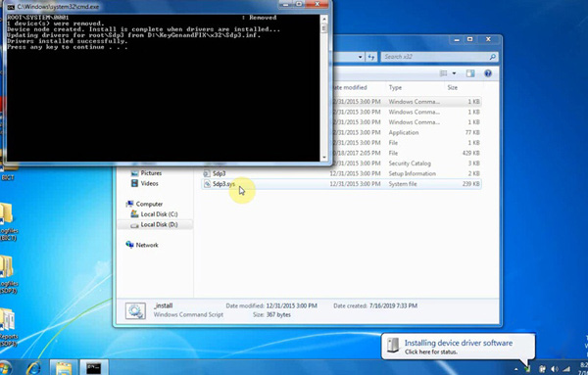Click the Installing device driver software balloon
588x375 pixels.
coord(459,347)
